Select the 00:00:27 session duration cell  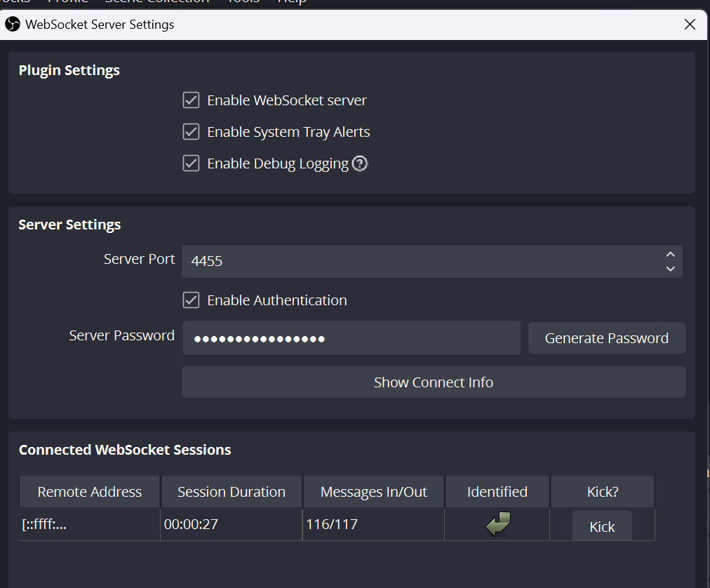coord(232,525)
